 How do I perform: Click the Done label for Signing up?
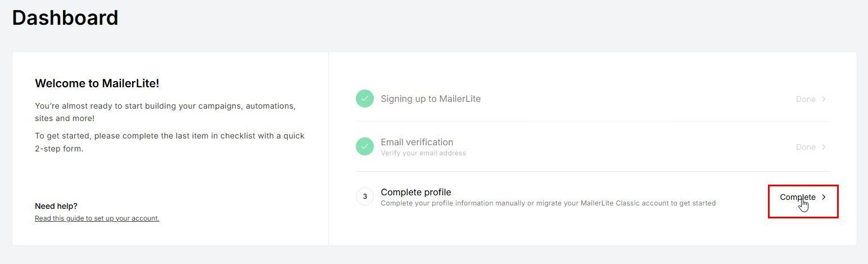[805, 99]
